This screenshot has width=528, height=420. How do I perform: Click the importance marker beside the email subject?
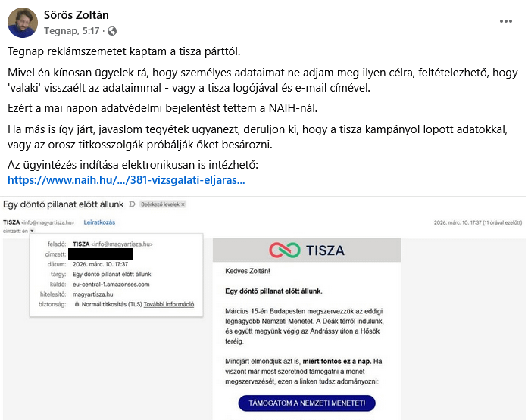coord(132,204)
